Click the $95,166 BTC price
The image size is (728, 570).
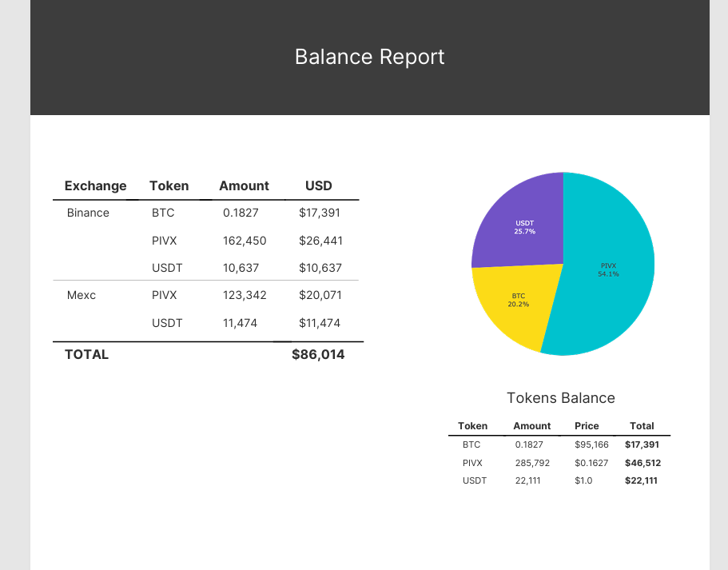click(x=591, y=444)
